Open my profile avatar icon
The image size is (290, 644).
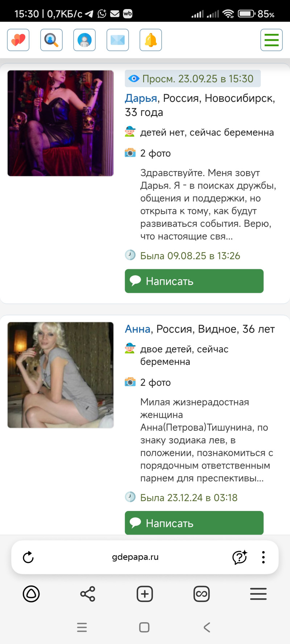(84, 40)
